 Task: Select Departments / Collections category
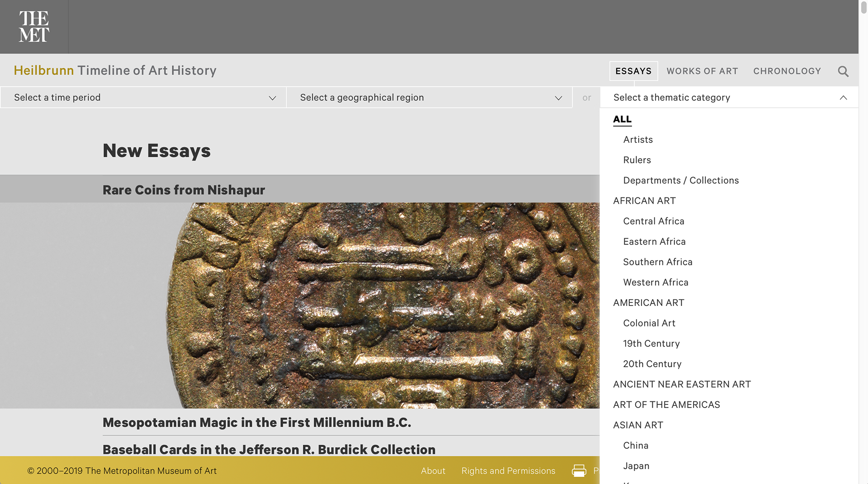[681, 180]
